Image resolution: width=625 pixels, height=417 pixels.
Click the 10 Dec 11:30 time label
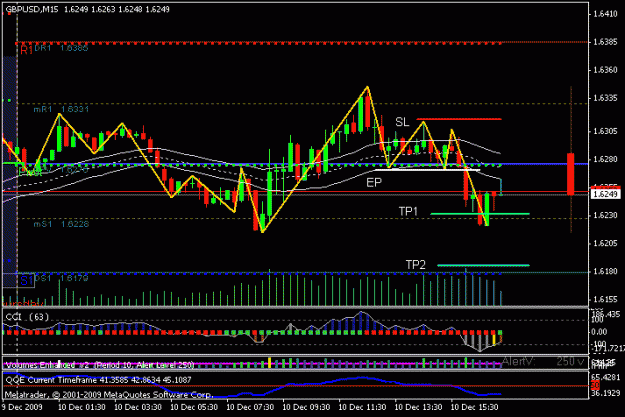coord(362,407)
